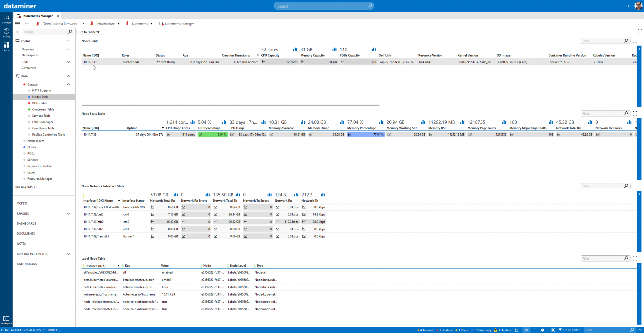This screenshot has width=644, height=333.
Task: Click the focus target icon in alarm bar
Action: (553, 330)
